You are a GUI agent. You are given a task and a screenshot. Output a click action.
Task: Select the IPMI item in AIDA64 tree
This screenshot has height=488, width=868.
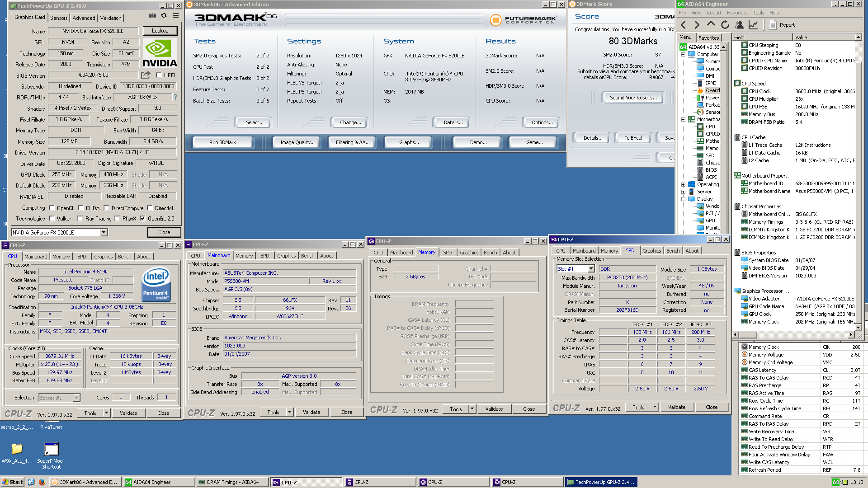click(x=707, y=83)
